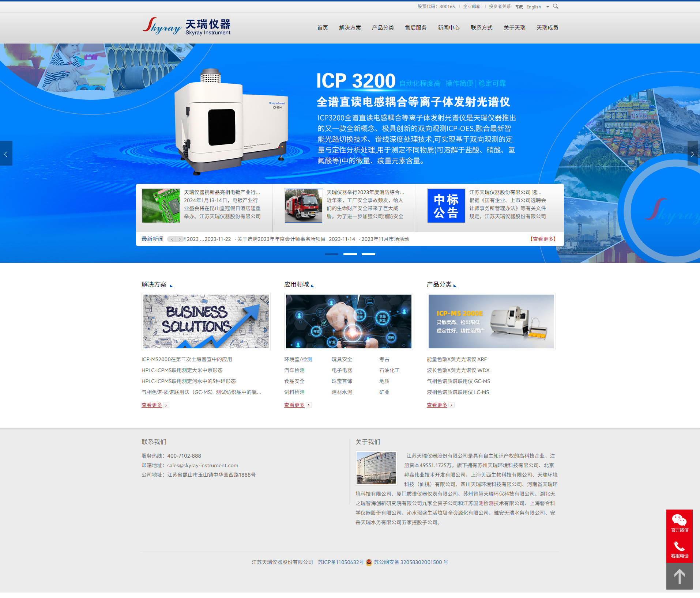Show previous banner slide arrow
The width and height of the screenshot is (700, 598).
pyautogui.click(x=6, y=154)
